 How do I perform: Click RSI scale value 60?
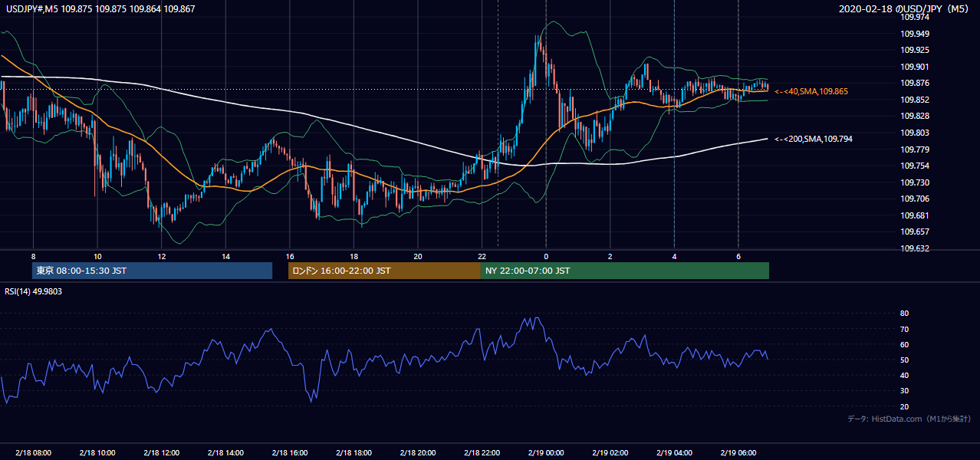point(905,344)
